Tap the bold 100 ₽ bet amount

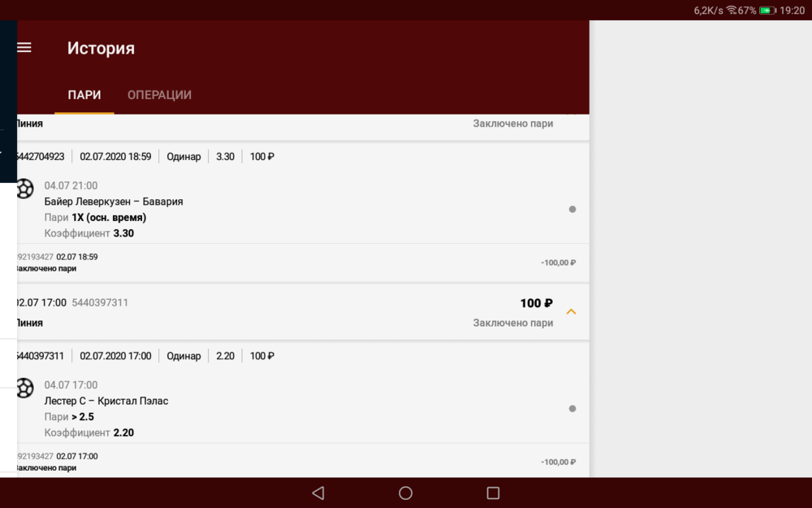coord(537,303)
